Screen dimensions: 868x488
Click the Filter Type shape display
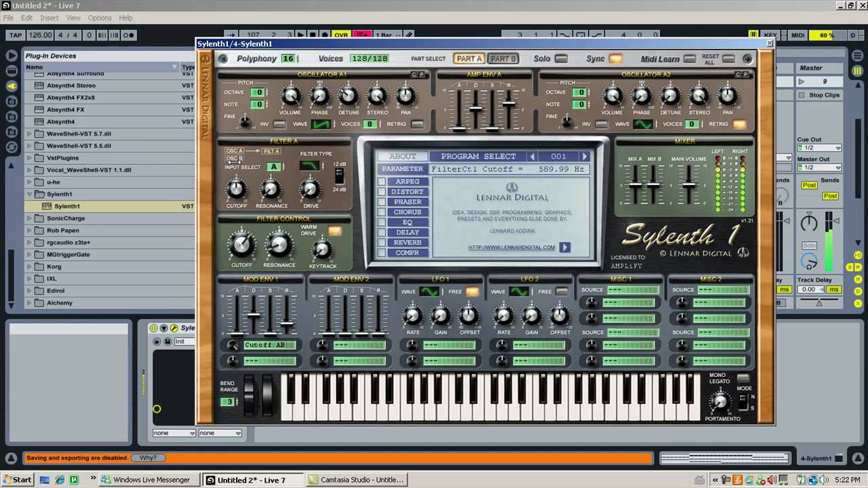point(309,165)
